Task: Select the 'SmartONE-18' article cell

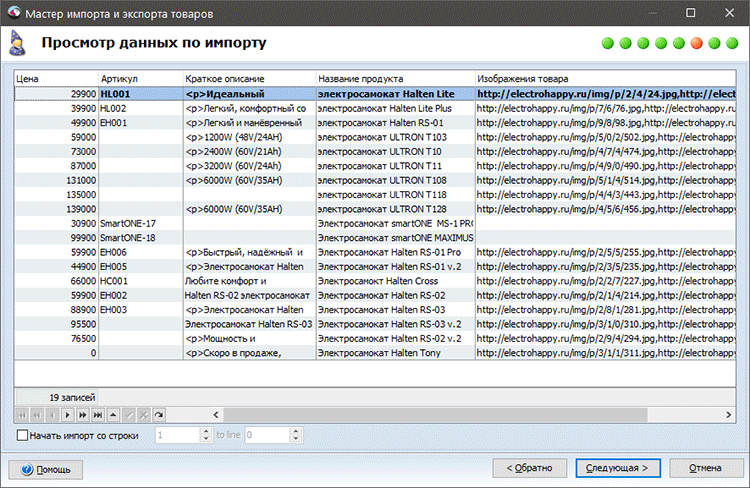Action: (141, 238)
